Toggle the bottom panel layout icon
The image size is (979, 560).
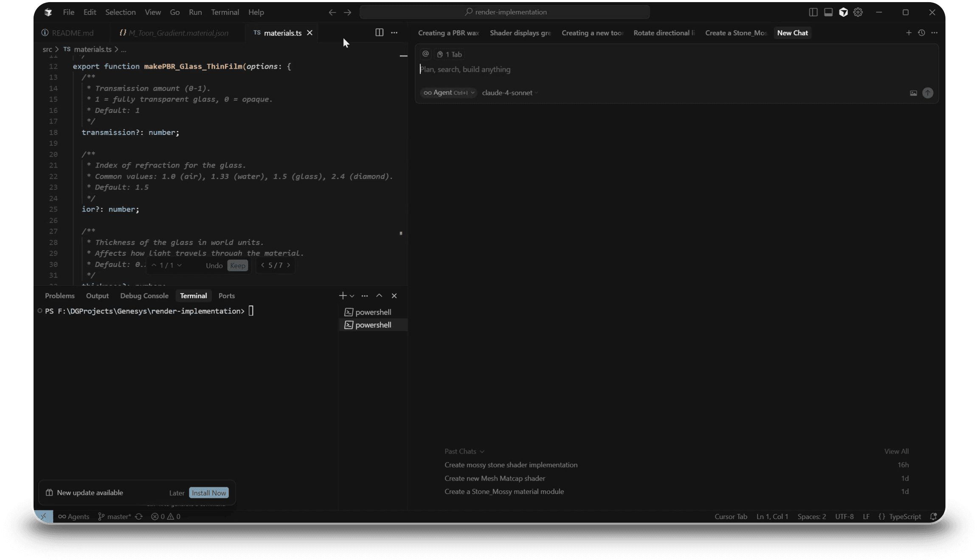828,12
